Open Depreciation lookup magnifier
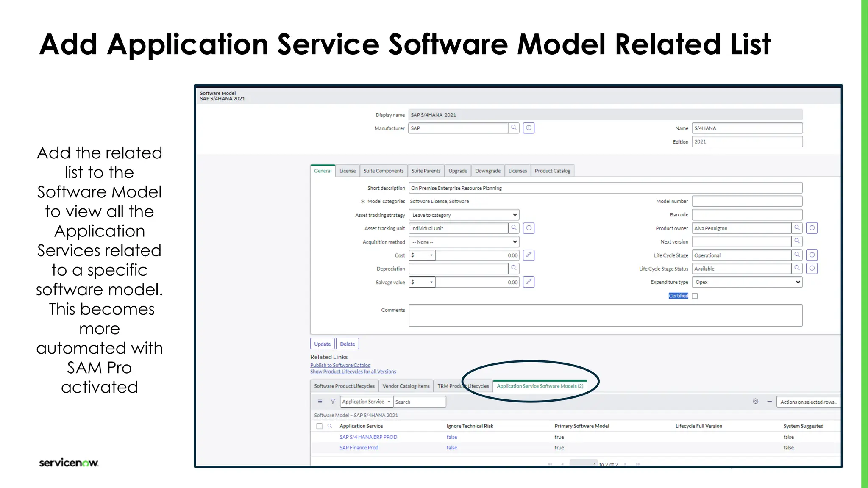This screenshot has width=868, height=488. 514,268
